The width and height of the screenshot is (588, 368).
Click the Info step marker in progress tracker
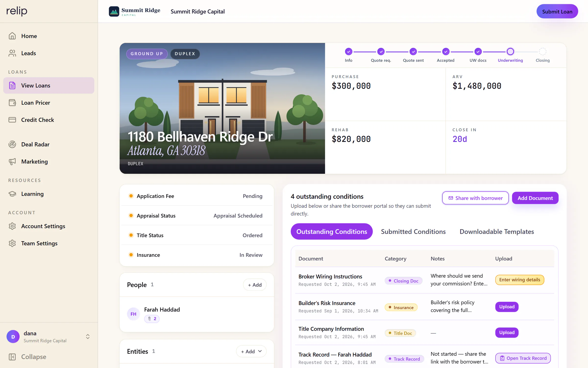click(348, 52)
